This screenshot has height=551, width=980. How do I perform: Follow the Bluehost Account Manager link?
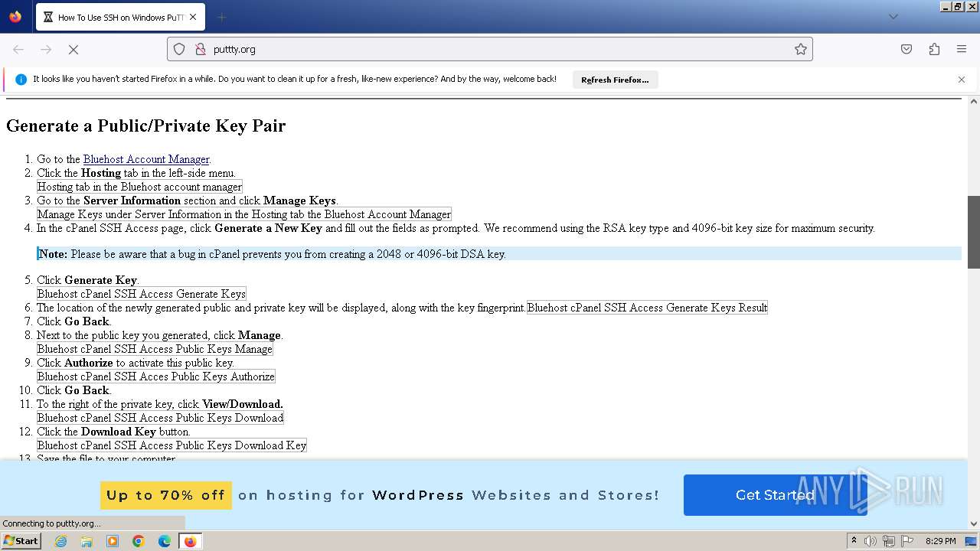[146, 159]
